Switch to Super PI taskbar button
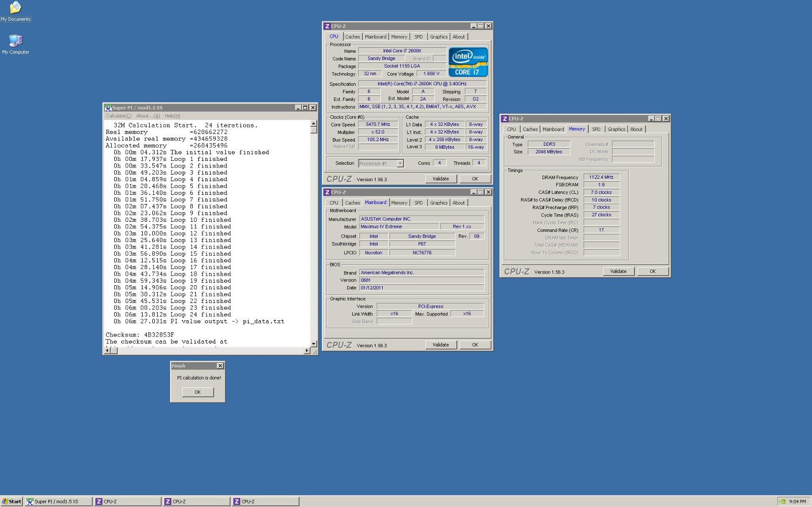 [x=58, y=501]
